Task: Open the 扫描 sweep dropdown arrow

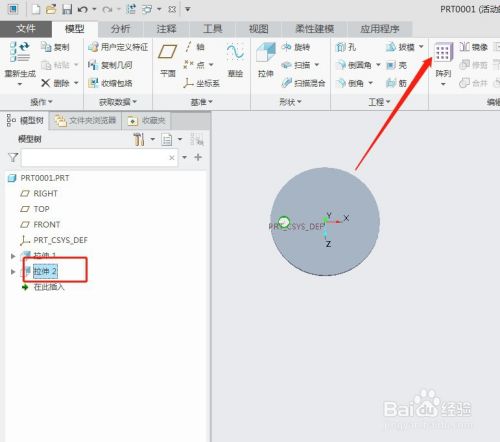Action: (x=317, y=65)
